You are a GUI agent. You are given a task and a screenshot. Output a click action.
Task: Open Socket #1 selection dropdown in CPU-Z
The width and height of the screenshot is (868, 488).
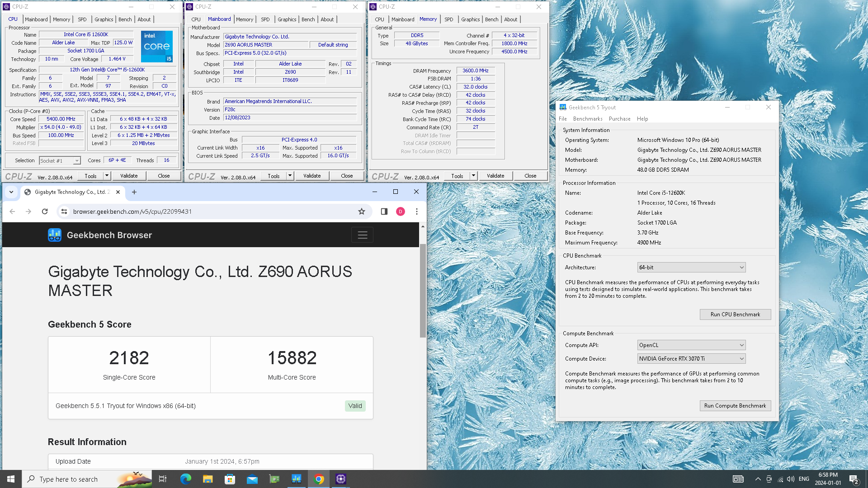coord(60,160)
